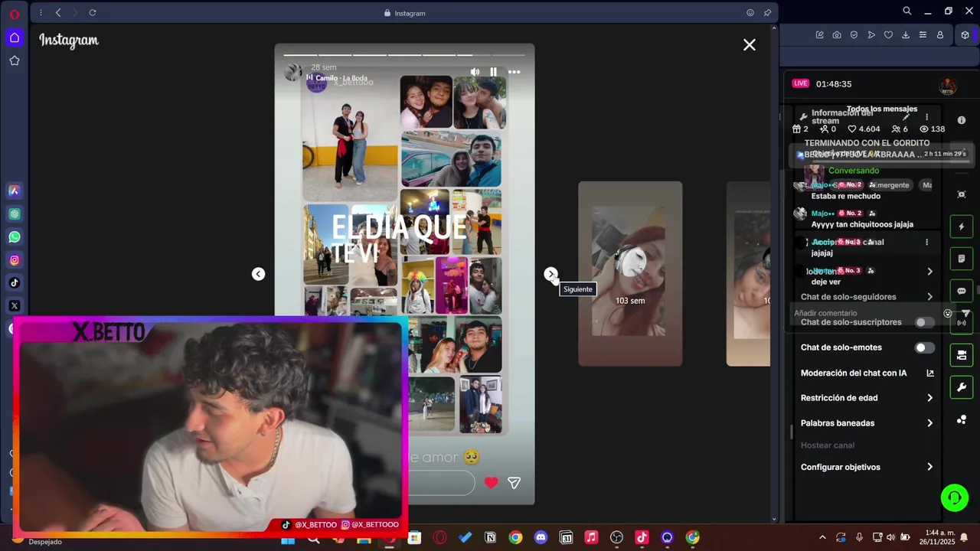980x551 pixels.
Task: Open WhatsApp in the Opera sidebar
Action: pyautogui.click(x=15, y=237)
